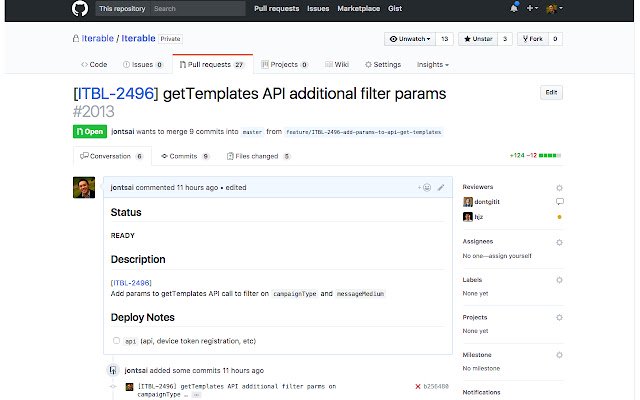The image size is (640, 400).
Task: Focus the repository Search field
Action: pos(198,9)
